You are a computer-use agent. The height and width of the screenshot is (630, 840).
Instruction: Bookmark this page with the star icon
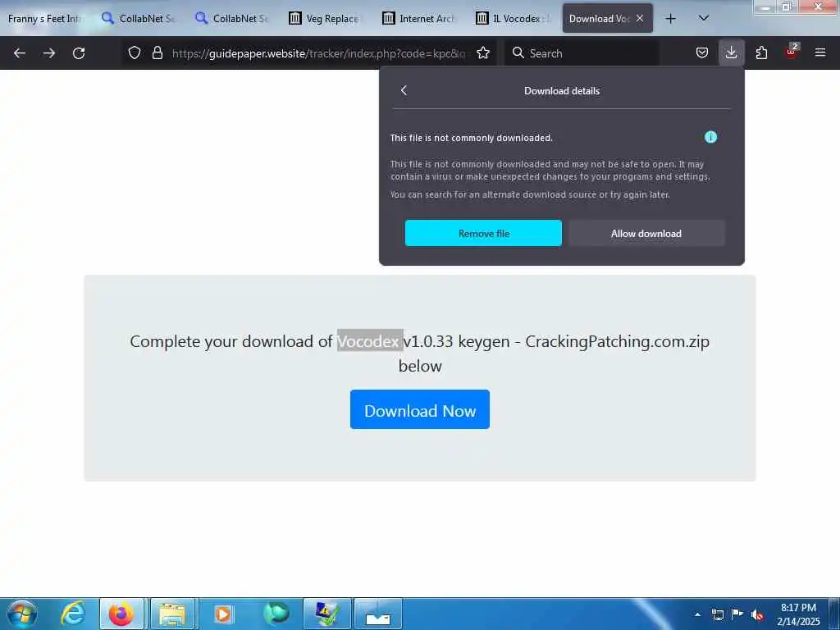(x=483, y=53)
